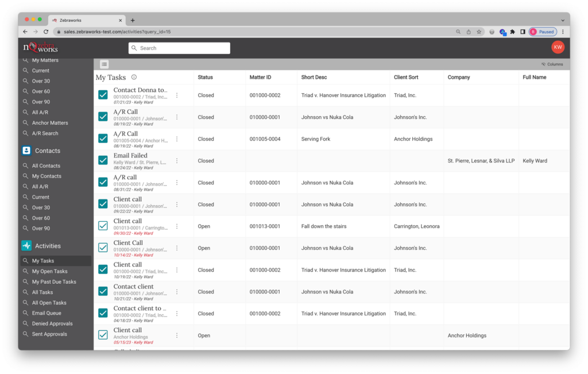
Task: Open the list view icon above My Tasks
Action: [x=104, y=64]
